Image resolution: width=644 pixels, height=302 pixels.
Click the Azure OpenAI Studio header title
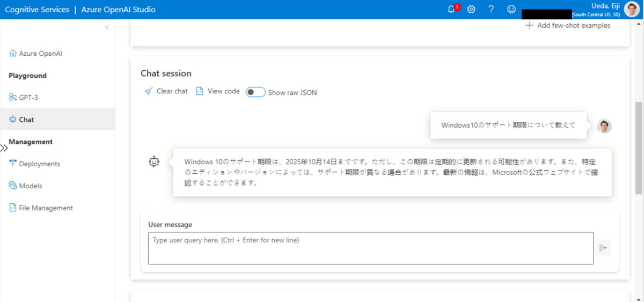[119, 9]
